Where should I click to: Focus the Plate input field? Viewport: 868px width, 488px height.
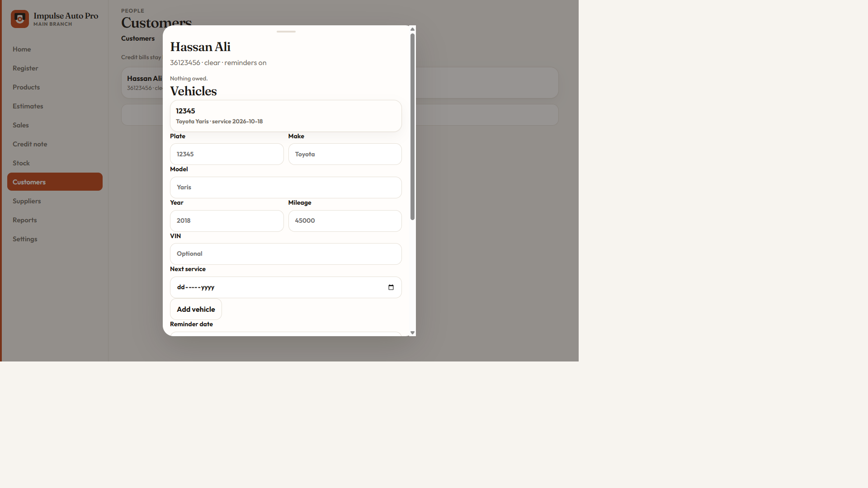[227, 154]
